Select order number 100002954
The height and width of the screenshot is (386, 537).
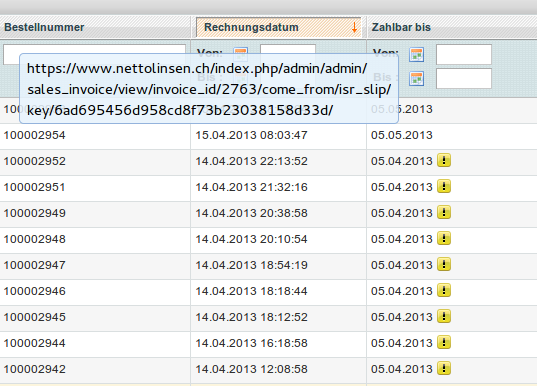pyautogui.click(x=34, y=135)
